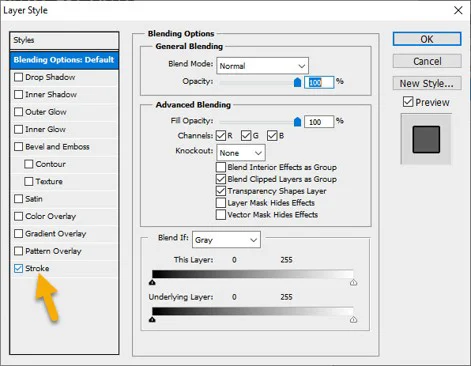Open the Blend If Gray dropdown
The width and height of the screenshot is (471, 366).
coord(226,240)
